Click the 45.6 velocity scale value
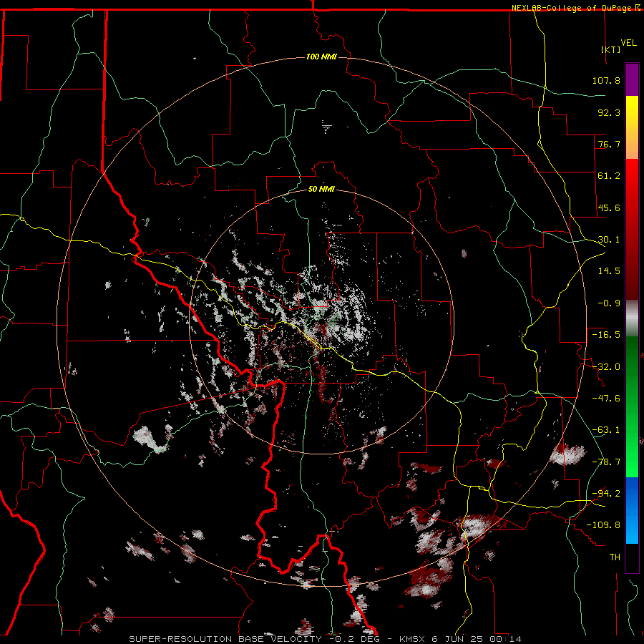Image resolution: width=644 pixels, height=644 pixels. coord(609,208)
